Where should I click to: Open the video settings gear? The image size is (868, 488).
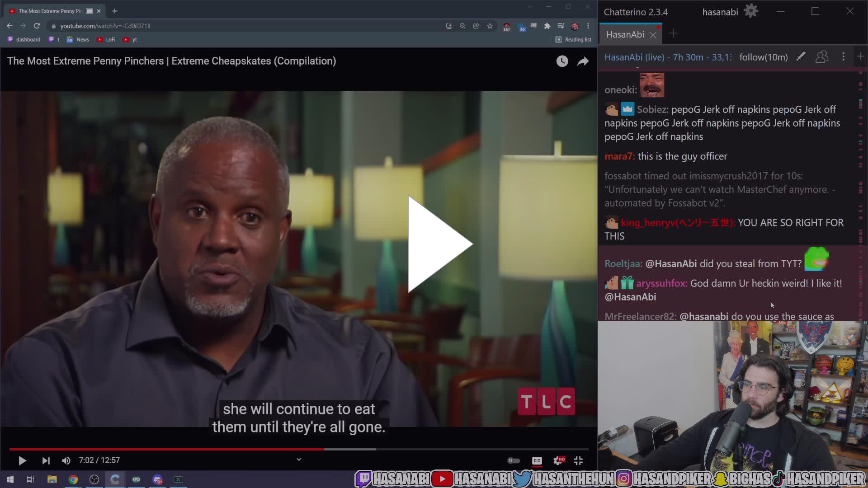tap(558, 460)
